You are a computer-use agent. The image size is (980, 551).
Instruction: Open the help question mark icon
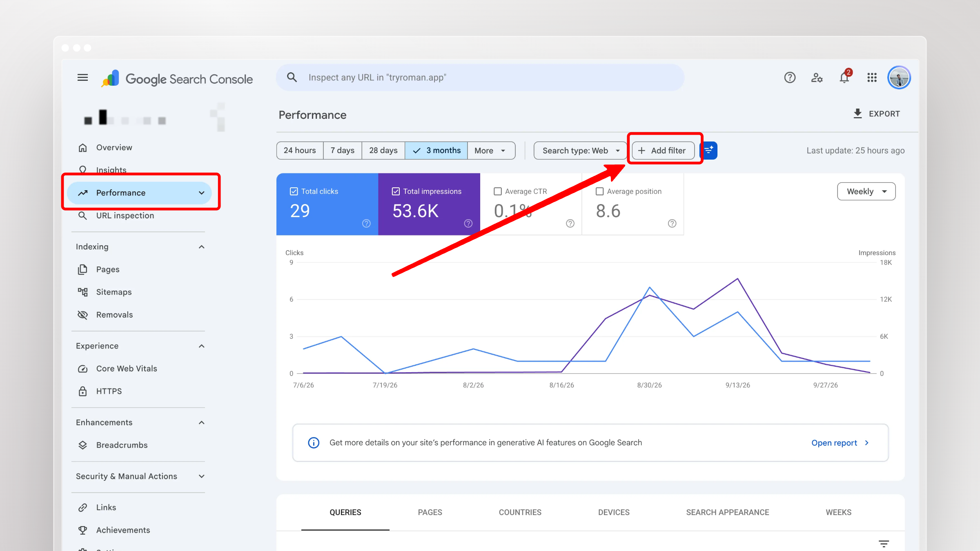(x=790, y=78)
